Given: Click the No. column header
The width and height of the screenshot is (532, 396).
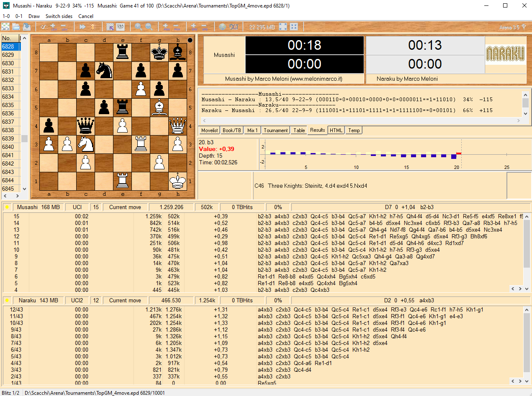Looking at the screenshot, I should pos(10,38).
